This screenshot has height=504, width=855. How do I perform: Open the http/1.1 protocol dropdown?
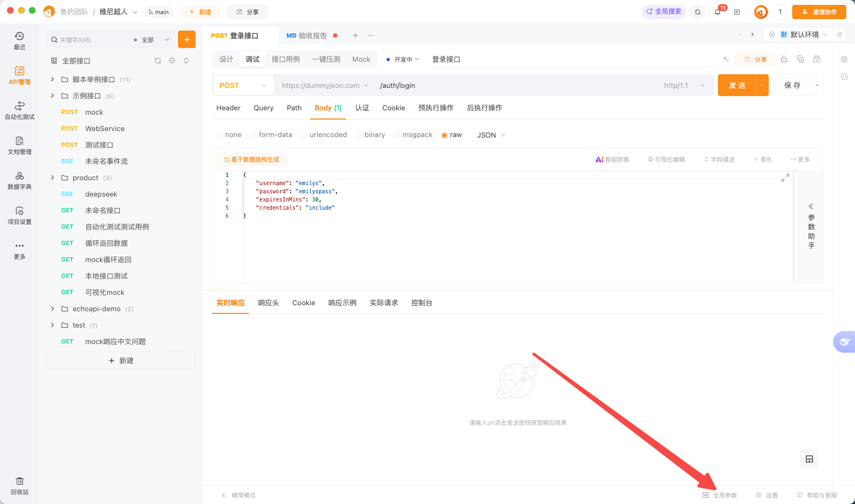pos(684,85)
